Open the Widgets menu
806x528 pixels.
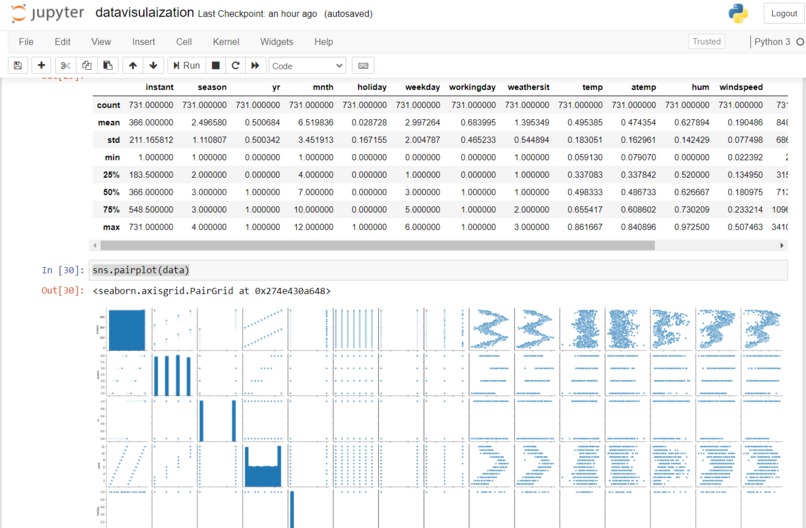(x=277, y=42)
